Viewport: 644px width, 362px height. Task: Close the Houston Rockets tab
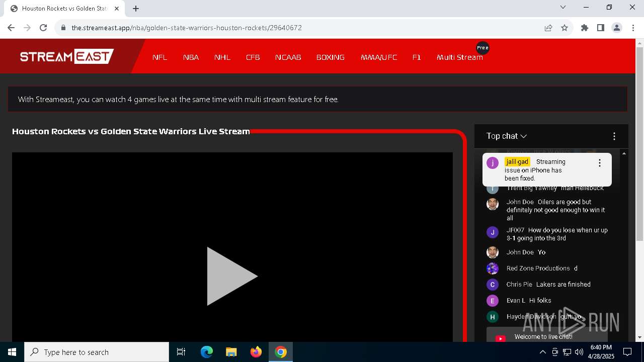[117, 9]
